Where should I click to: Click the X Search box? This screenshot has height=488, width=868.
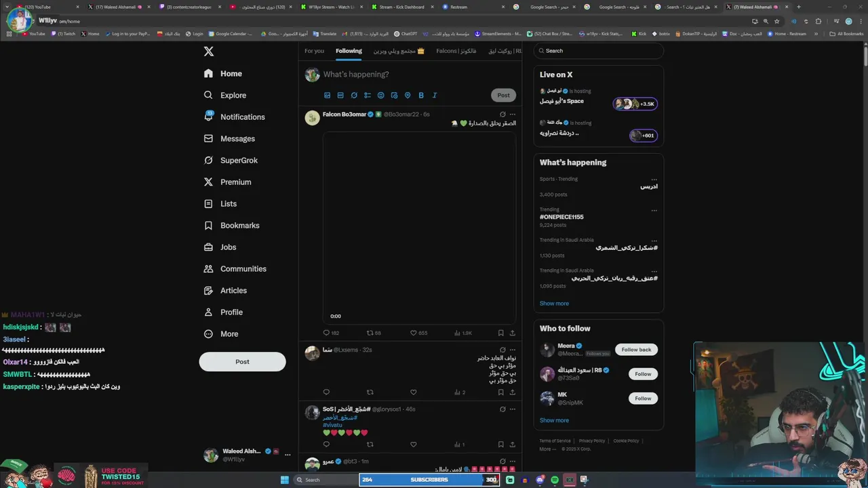click(x=598, y=51)
